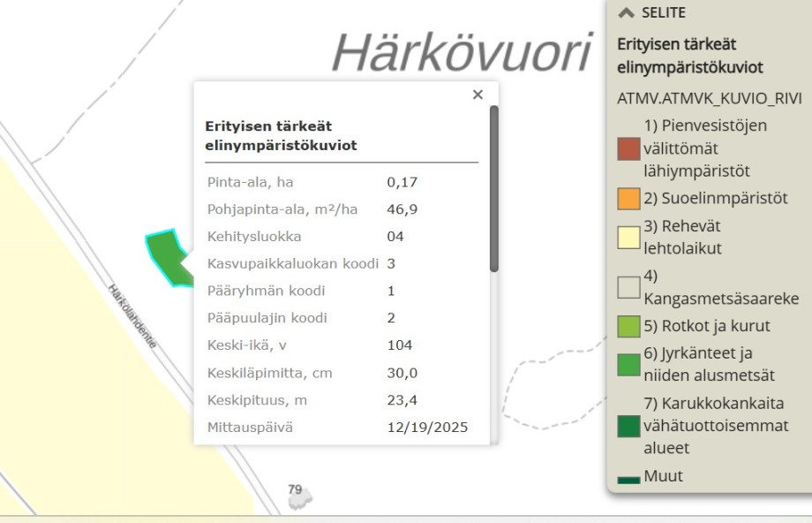812x523 pixels.
Task: Click the red Pienvesistöjen legend swatch
Action: click(x=628, y=148)
